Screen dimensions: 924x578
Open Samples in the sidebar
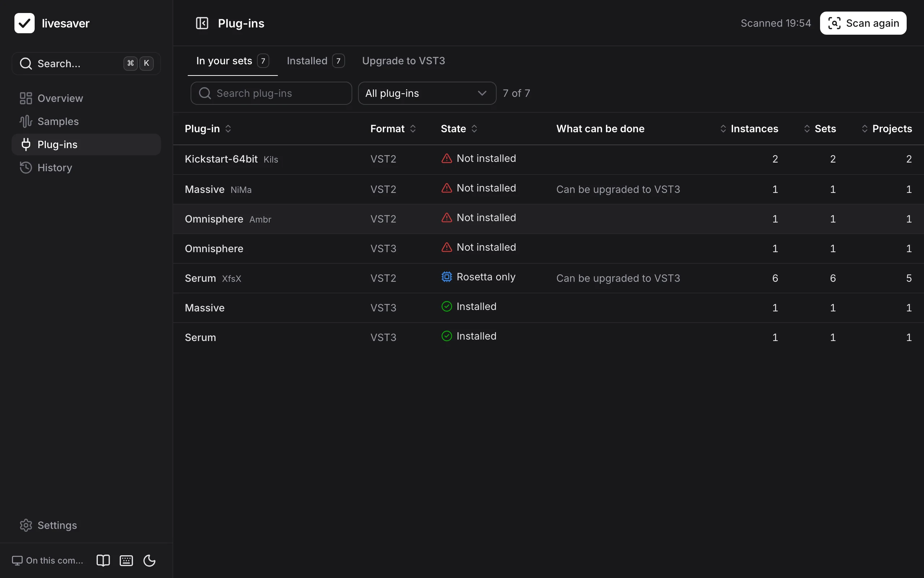coord(86,122)
